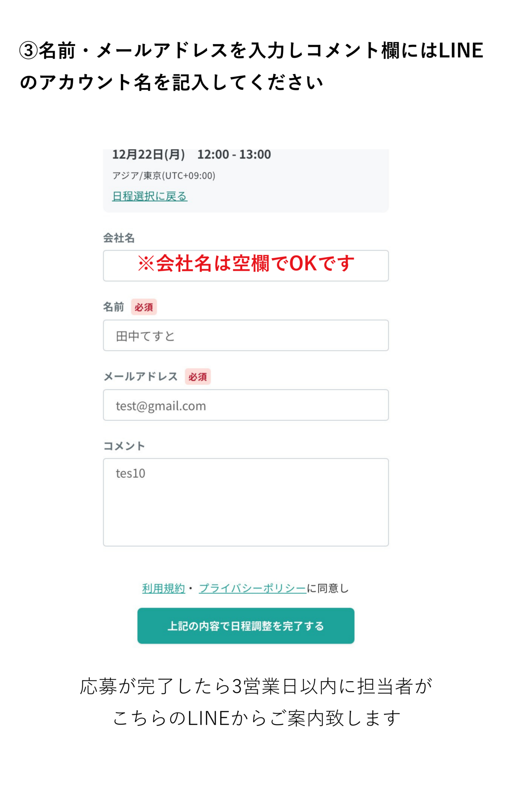The image size is (512, 812).
Task: Click the 必須 badge beside メールアドレス
Action: click(198, 377)
